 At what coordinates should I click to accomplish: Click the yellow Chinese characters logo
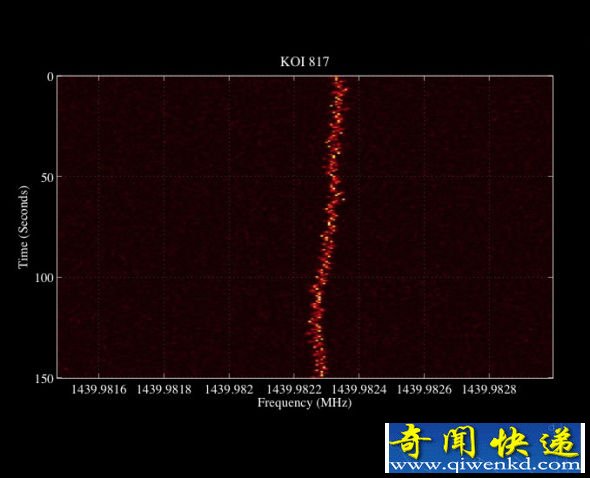(485, 441)
